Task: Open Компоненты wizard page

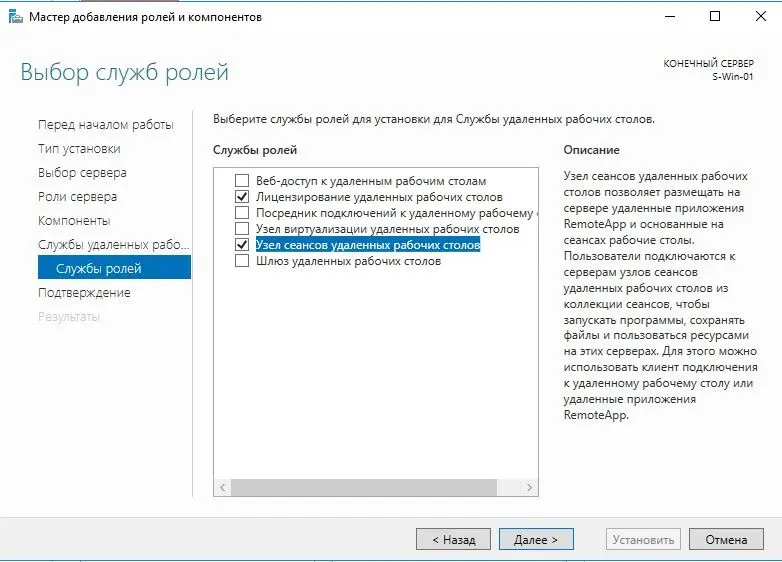Action: point(74,221)
